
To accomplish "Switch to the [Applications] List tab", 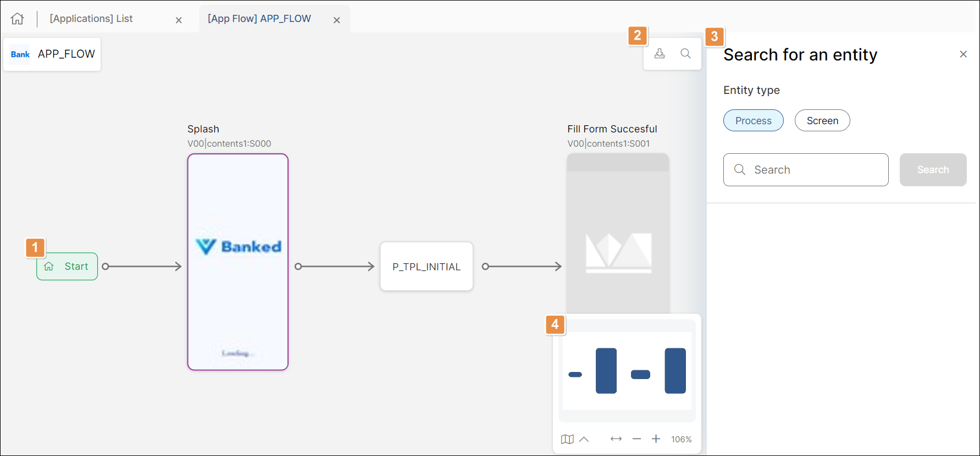I will 91,19.
